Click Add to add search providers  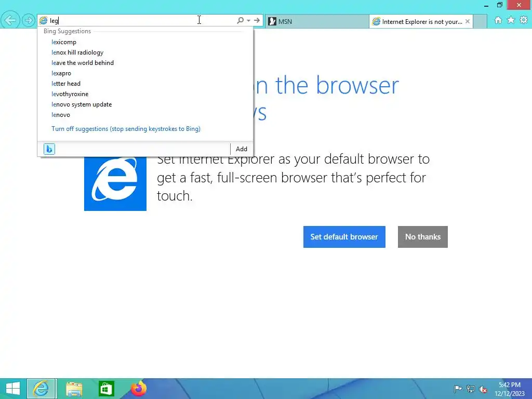[242, 149]
